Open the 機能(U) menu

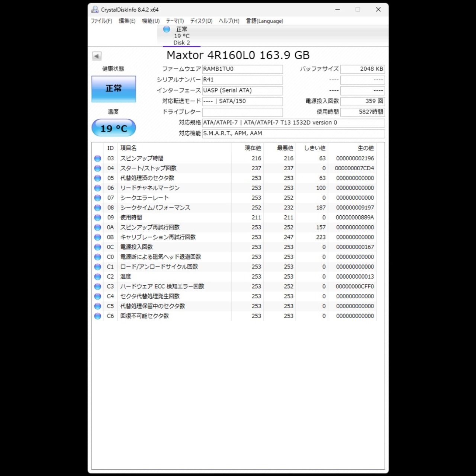pyautogui.click(x=151, y=21)
